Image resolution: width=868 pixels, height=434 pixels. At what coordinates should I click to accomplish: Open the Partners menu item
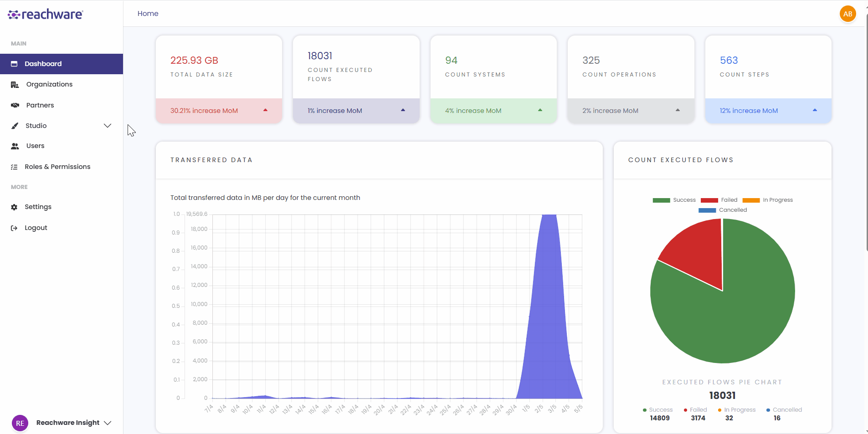click(40, 105)
